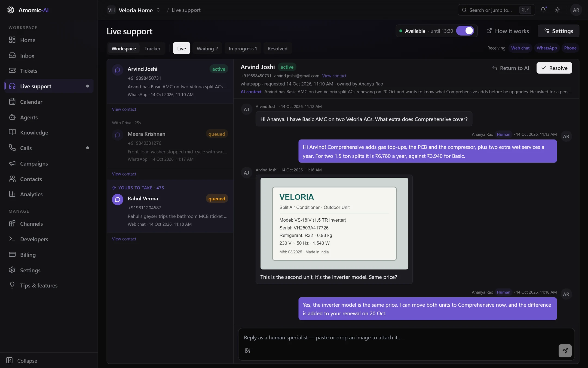The width and height of the screenshot is (588, 368).
Task: View contact under Rahul Verma
Action: click(x=124, y=239)
